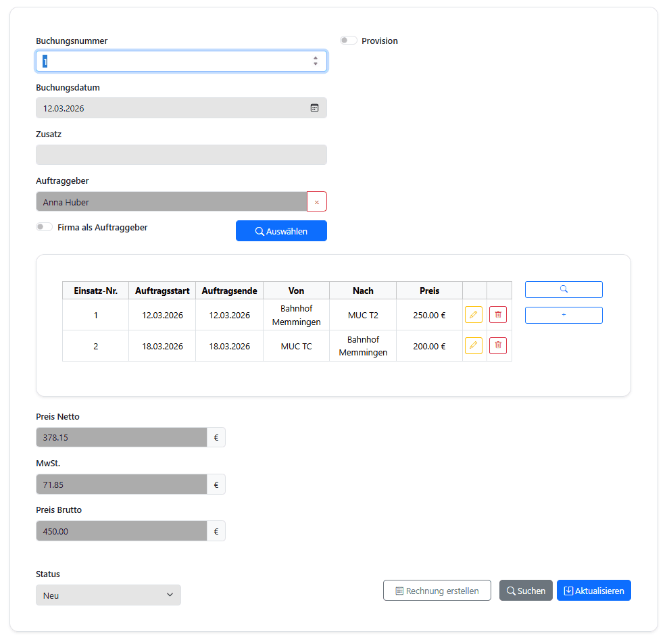The height and width of the screenshot is (644, 669).
Task: Add a new Einsatz with plus icon
Action: point(563,314)
